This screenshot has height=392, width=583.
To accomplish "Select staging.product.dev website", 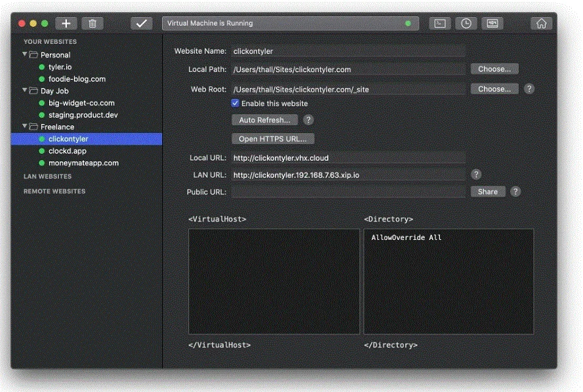I will pyautogui.click(x=87, y=115).
